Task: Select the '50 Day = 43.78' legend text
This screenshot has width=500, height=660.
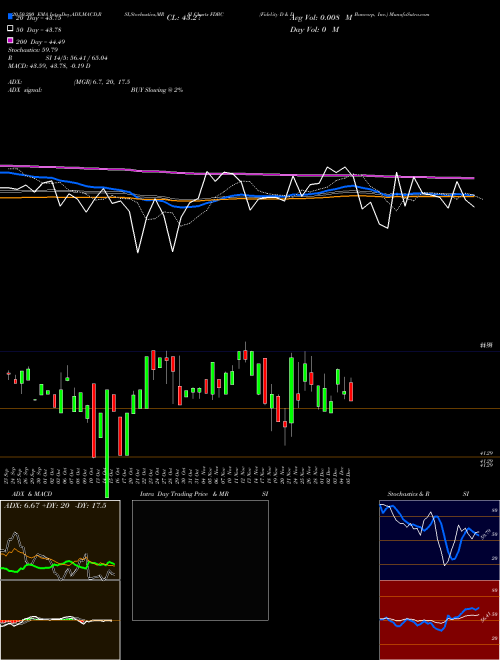Action: 38,29
